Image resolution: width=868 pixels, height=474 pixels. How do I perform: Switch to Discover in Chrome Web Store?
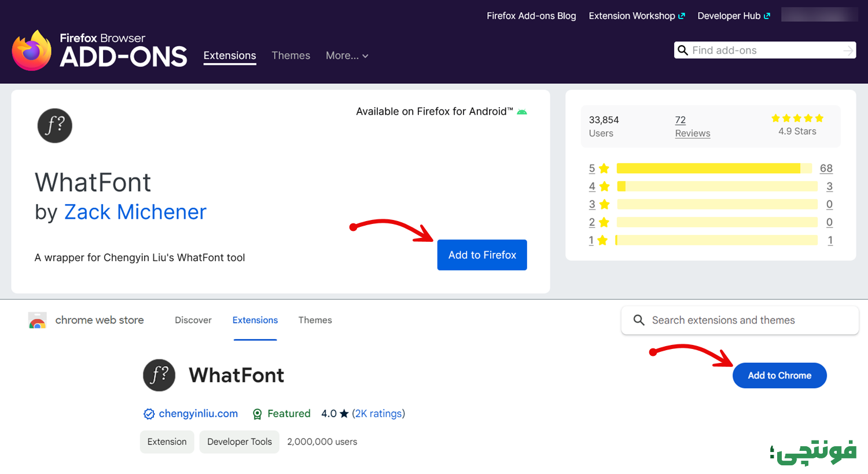click(x=193, y=320)
